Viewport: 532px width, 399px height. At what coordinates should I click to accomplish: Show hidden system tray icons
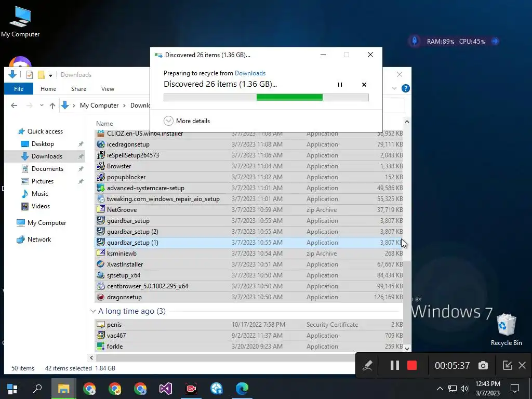click(x=440, y=389)
